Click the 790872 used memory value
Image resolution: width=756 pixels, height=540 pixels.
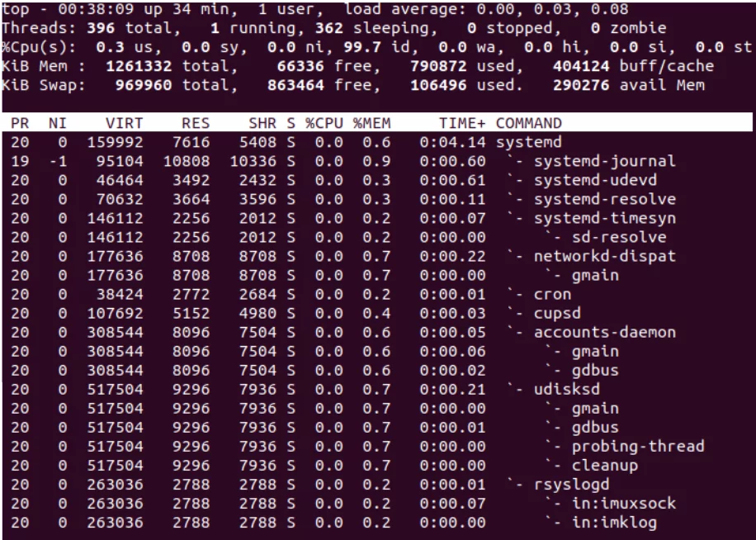438,66
